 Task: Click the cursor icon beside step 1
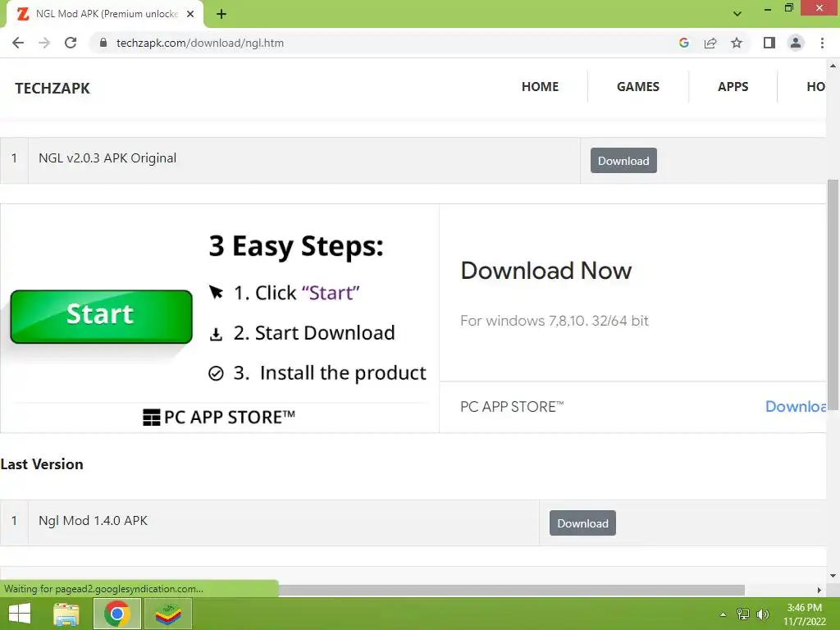[216, 292]
